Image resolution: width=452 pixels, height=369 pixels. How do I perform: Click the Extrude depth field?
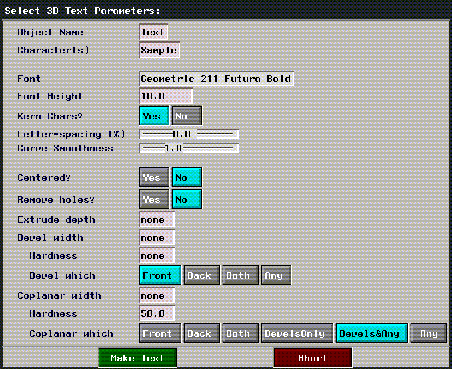coord(157,220)
